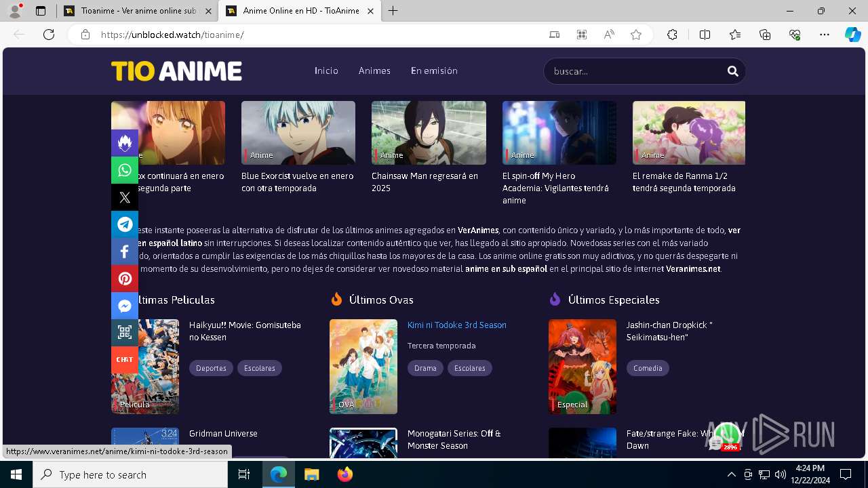Click the Últimos Ovas section heading
Screen dimensions: 868x488
[381, 300]
